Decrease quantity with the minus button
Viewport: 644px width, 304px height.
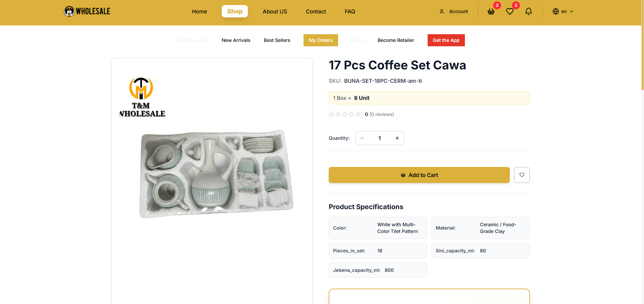362,138
